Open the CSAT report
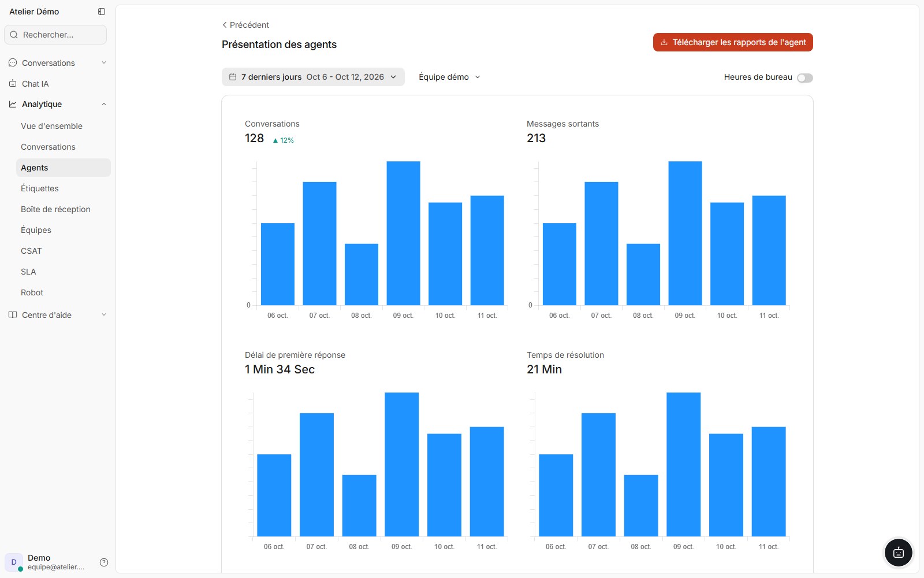 coord(64,251)
